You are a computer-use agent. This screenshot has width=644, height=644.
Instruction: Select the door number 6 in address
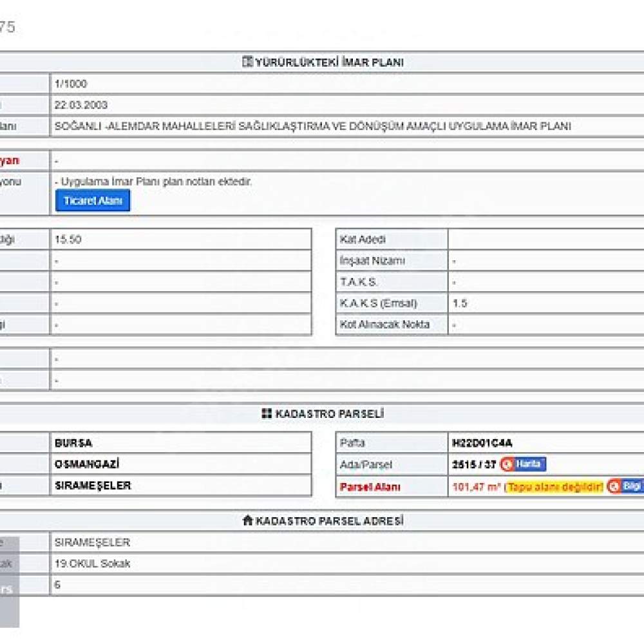(57, 585)
